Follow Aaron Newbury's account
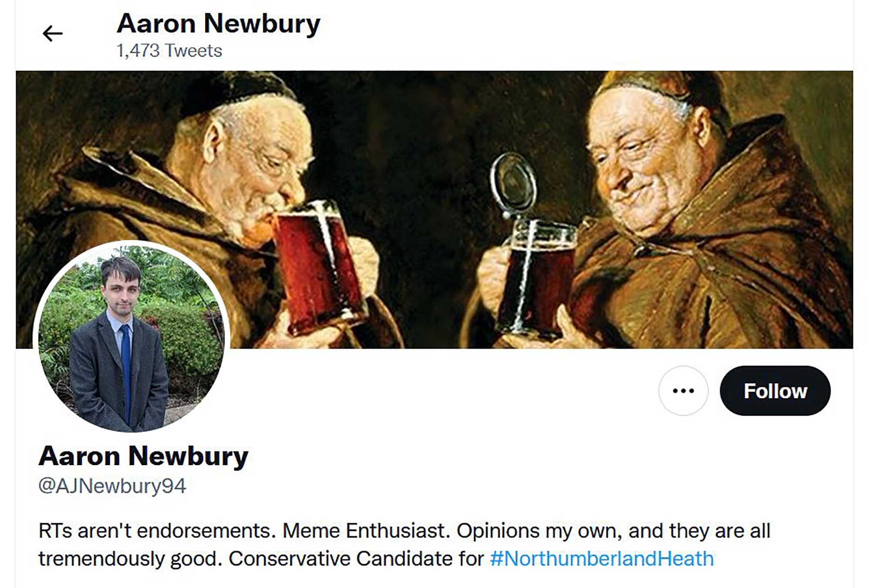The width and height of the screenshot is (871, 588). [x=775, y=391]
